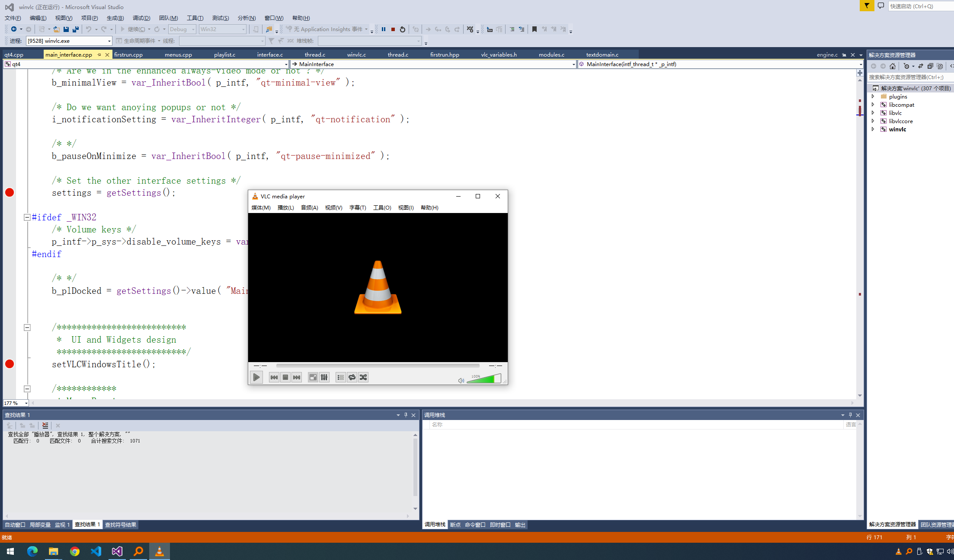Click feedback speech bubble icon
Viewport: 954px width, 560px height.
881,6
